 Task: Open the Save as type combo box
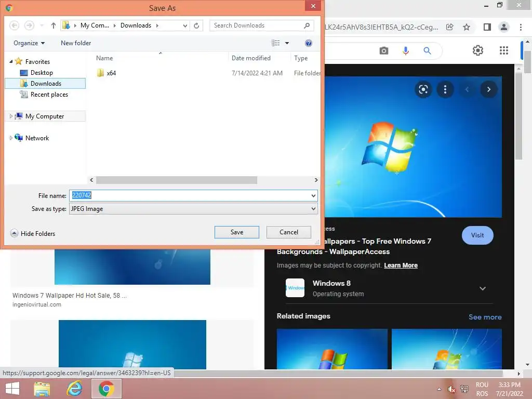pos(193,209)
